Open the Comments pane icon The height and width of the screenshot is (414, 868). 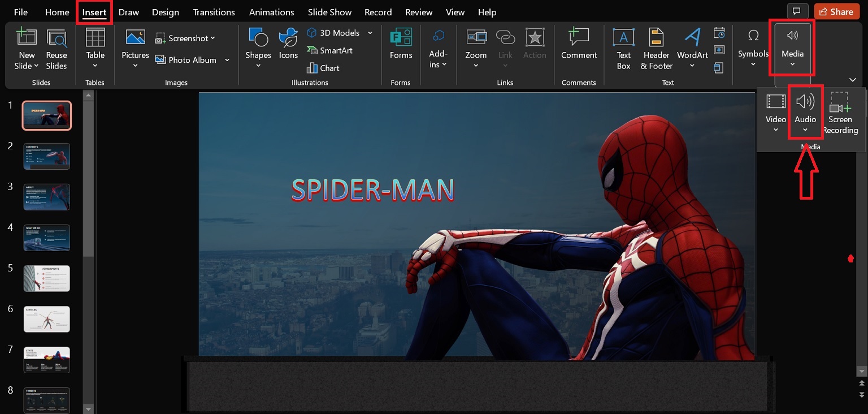tap(797, 11)
